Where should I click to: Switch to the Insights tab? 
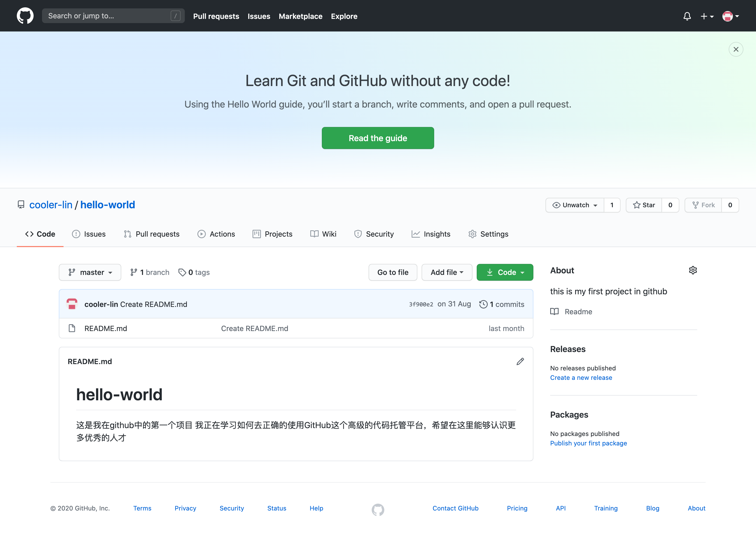pos(431,234)
